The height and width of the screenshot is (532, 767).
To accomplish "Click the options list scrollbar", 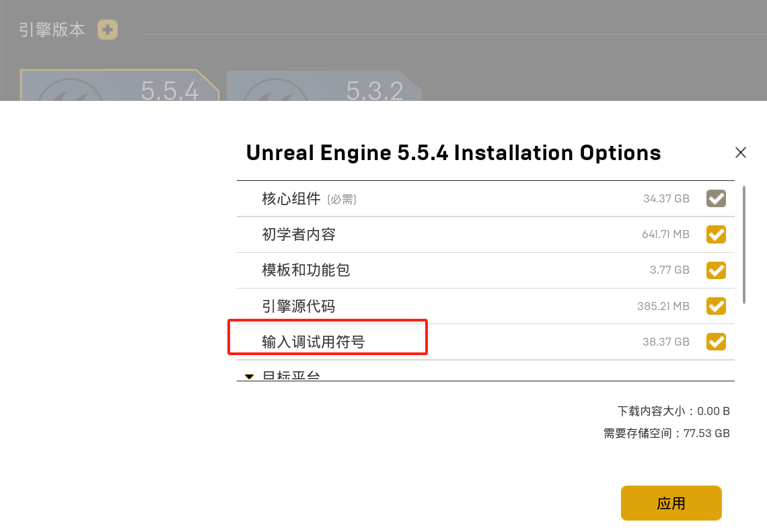I will (x=744, y=245).
